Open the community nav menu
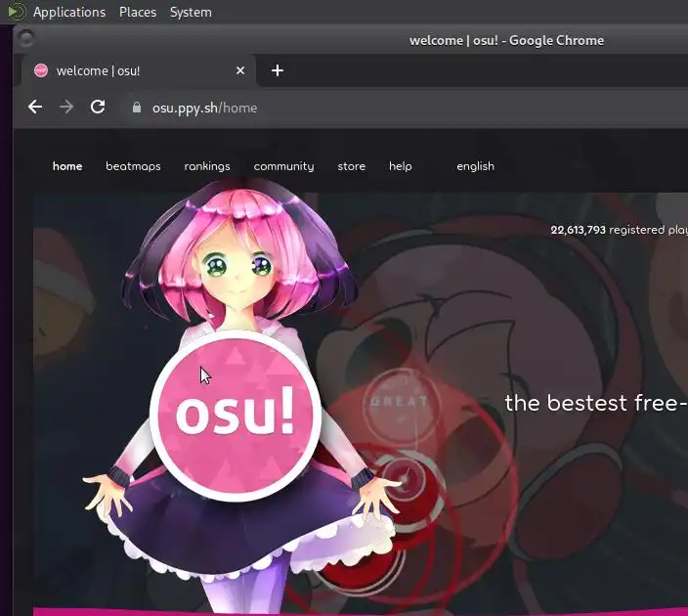The height and width of the screenshot is (616, 688). coord(283,166)
